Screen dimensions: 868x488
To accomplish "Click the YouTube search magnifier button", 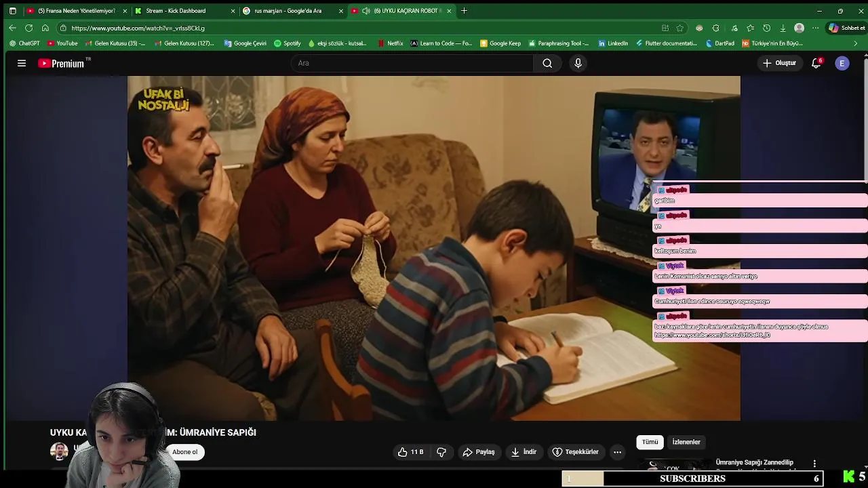I will coord(547,63).
